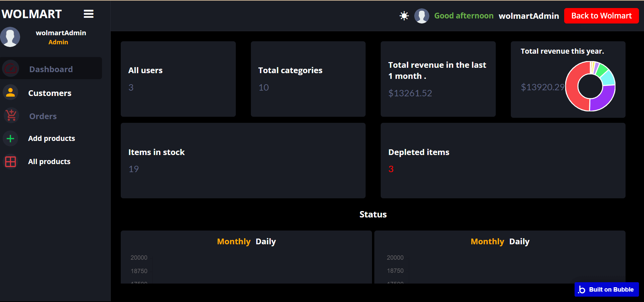Click the header wolmartAdmin username
The height and width of the screenshot is (302, 644).
[x=529, y=16]
